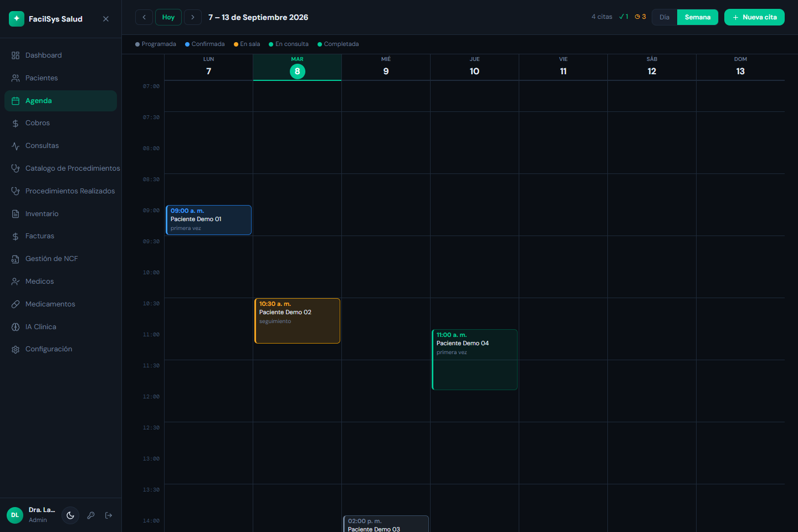
Task: Open the 02:00 p. m. Paciente Demo 03 appointment
Action: coord(386,524)
